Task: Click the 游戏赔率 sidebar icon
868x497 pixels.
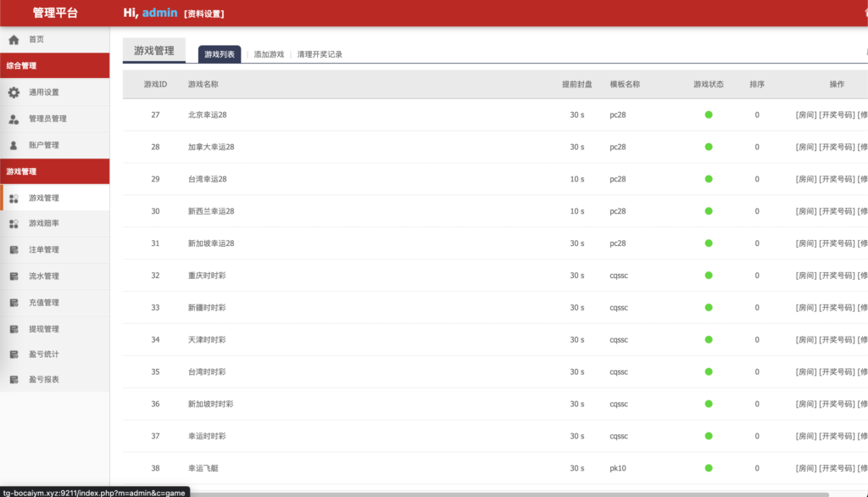Action: pyautogui.click(x=14, y=224)
